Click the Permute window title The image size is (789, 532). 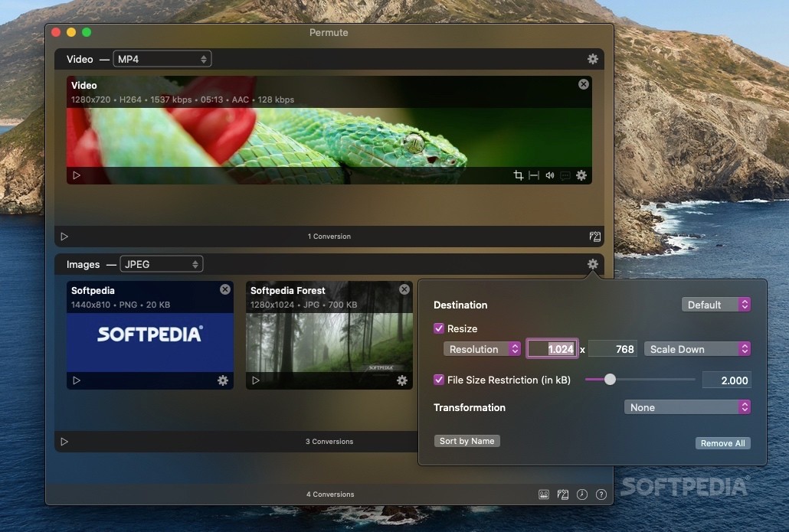(329, 32)
